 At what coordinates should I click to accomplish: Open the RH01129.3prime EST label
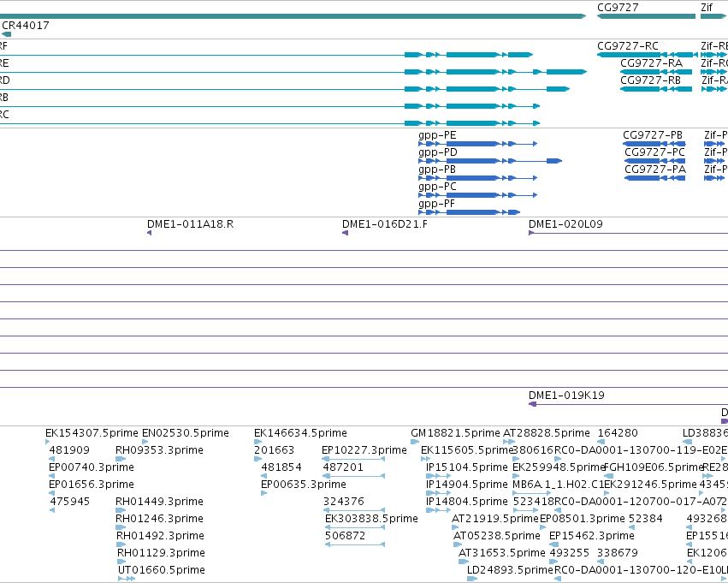pos(161,554)
